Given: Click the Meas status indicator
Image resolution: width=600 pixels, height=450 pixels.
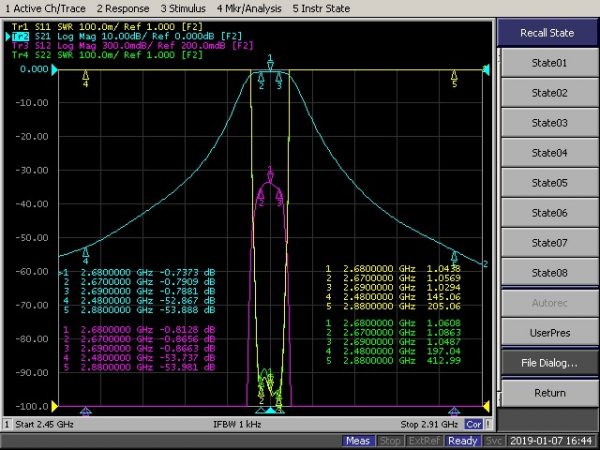Looking at the screenshot, I should [x=358, y=441].
